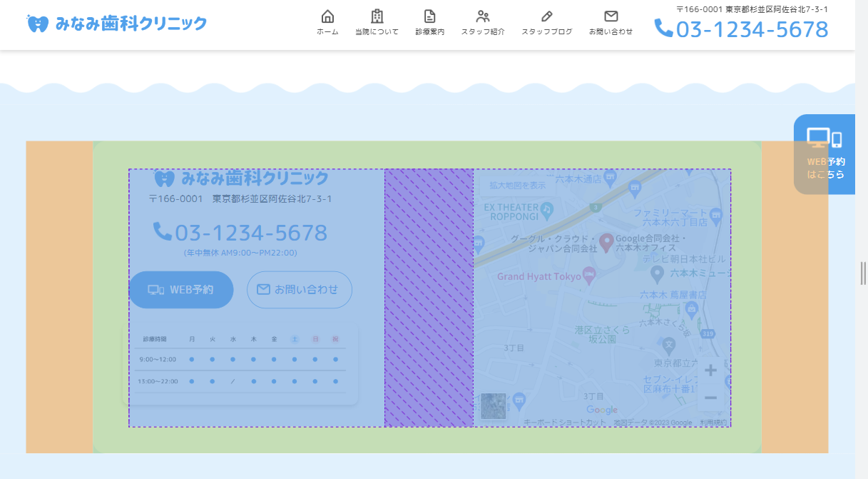Click the header address text above the phone number
This screenshot has width=868, height=479.
[752, 9]
